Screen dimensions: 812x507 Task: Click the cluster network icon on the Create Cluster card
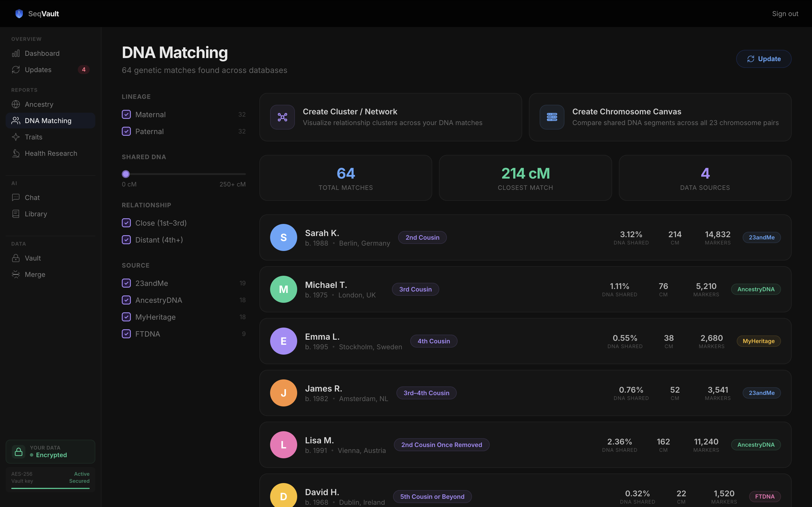pyautogui.click(x=282, y=117)
